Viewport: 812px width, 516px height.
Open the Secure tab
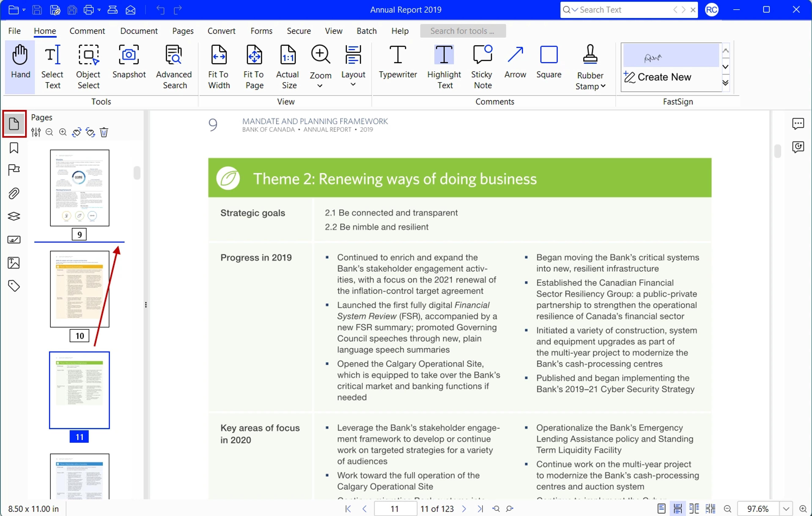click(298, 31)
